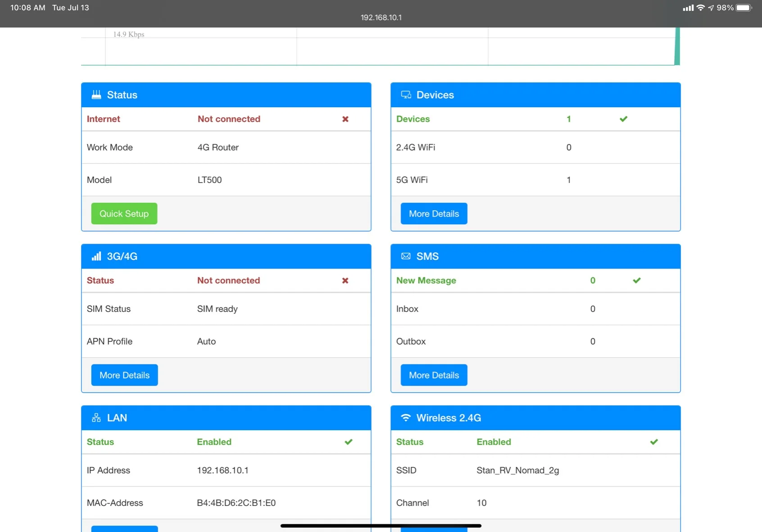This screenshot has width=762, height=532.
Task: Click the red X beside Internet status
Action: coord(345,119)
